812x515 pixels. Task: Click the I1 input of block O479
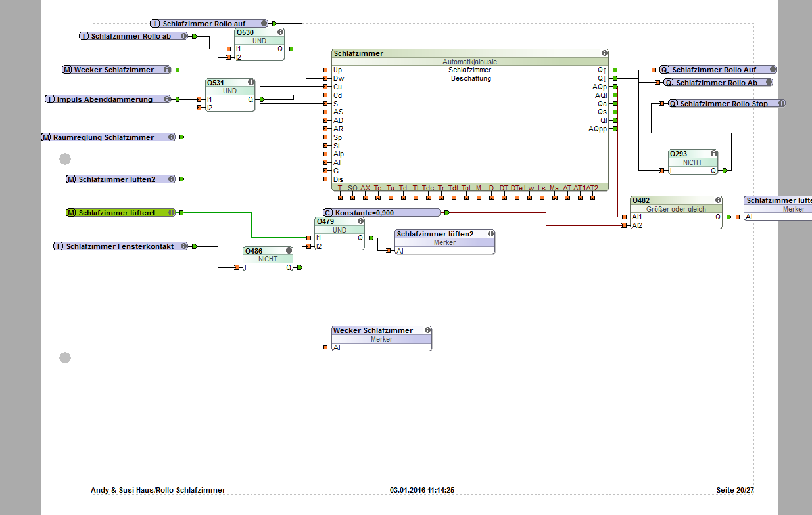(309, 238)
